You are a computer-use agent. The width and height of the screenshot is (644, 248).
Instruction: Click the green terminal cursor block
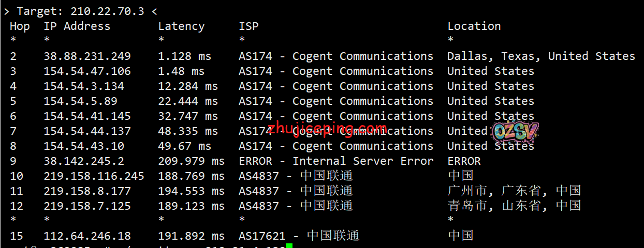[x=289, y=246]
